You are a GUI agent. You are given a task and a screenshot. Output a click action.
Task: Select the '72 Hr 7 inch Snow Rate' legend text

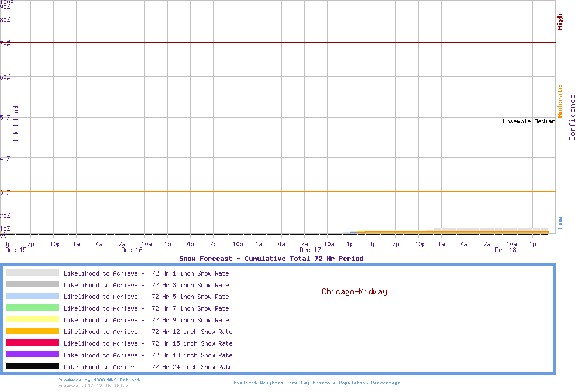[190, 308]
